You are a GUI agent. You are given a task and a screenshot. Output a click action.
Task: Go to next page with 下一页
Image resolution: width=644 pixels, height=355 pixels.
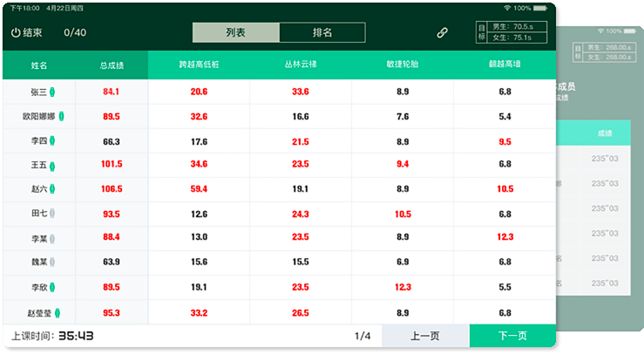point(512,336)
